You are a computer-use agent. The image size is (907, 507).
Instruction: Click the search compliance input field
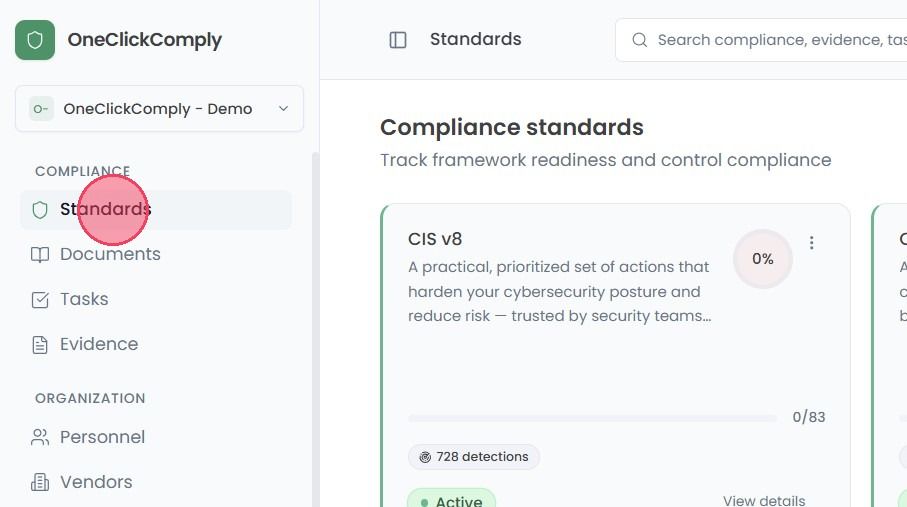click(761, 40)
